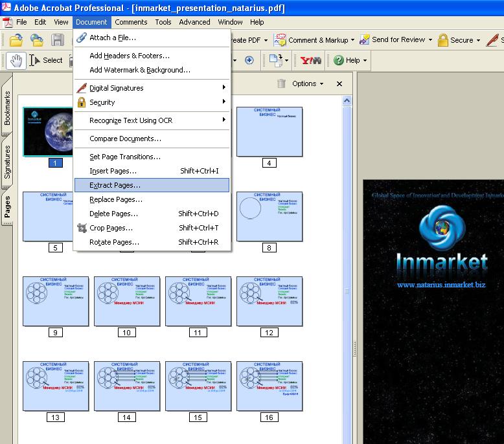
Task: Open the Help menu in menu bar
Action: [257, 22]
